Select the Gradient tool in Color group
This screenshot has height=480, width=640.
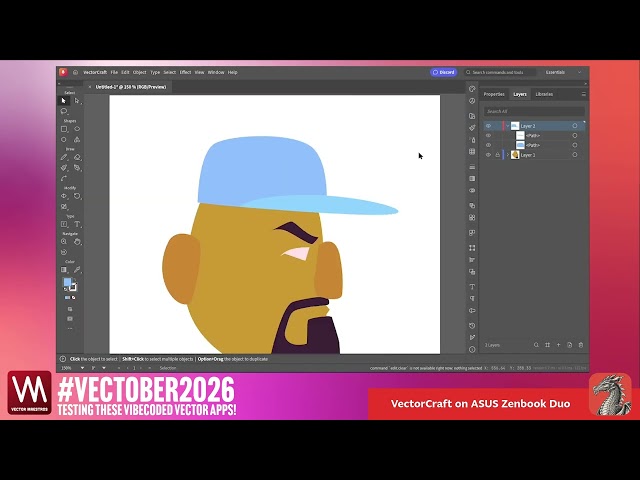click(64, 269)
